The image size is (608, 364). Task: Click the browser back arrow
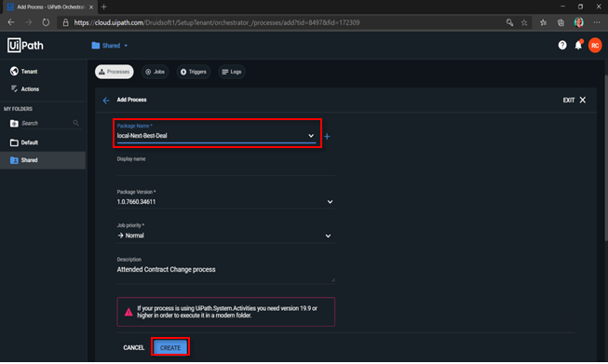(x=11, y=22)
